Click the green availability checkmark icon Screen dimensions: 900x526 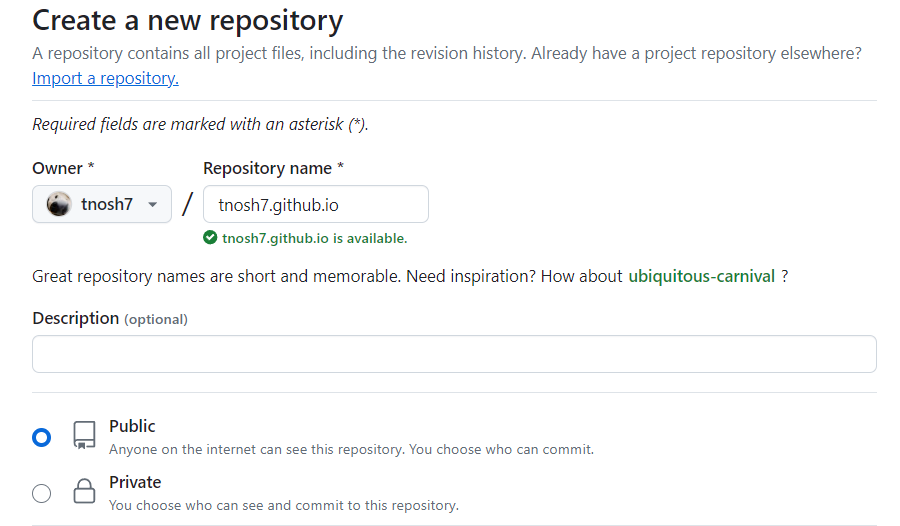click(210, 238)
